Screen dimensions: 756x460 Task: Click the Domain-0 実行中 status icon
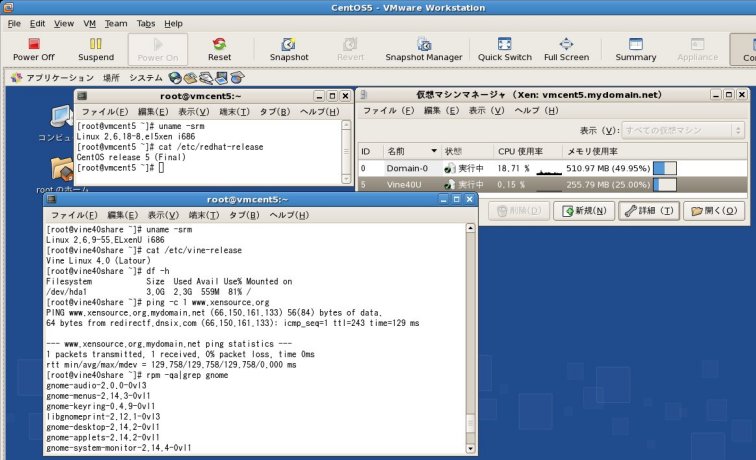click(x=449, y=168)
